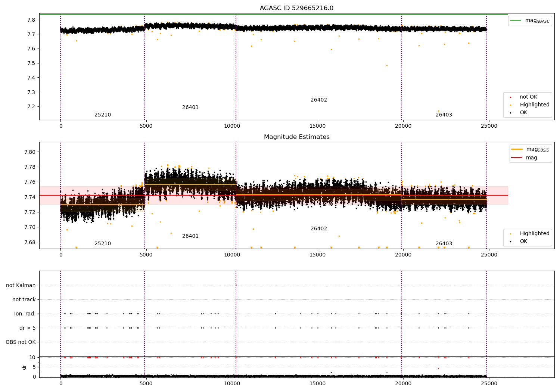Click the 7.8 tick on top plot y-axis

pos(32,20)
